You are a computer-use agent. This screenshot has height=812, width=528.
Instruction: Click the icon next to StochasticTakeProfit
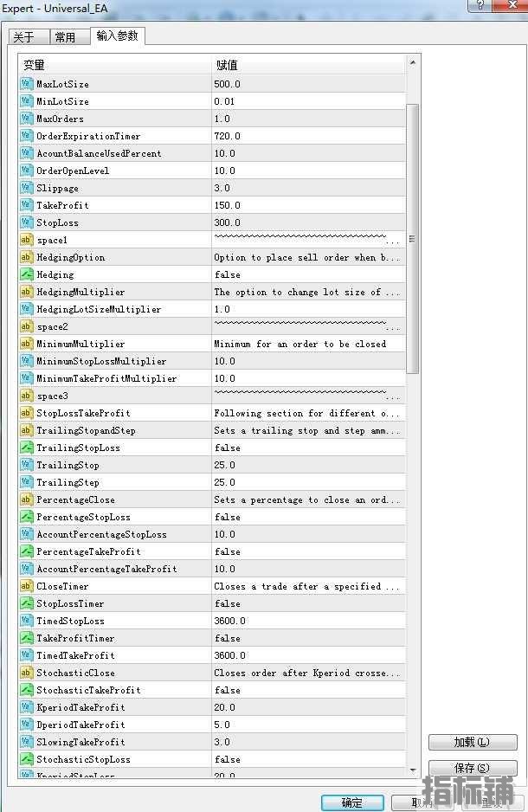[x=26, y=690]
